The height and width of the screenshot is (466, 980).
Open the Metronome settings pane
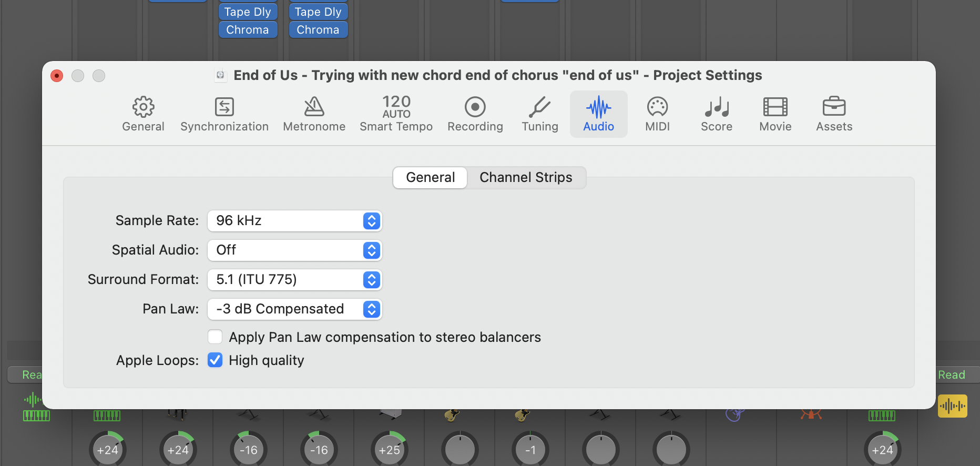point(314,114)
